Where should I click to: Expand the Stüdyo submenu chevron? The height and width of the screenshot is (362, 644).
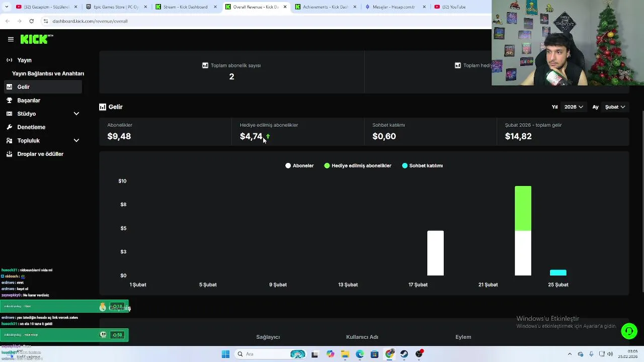point(76,114)
